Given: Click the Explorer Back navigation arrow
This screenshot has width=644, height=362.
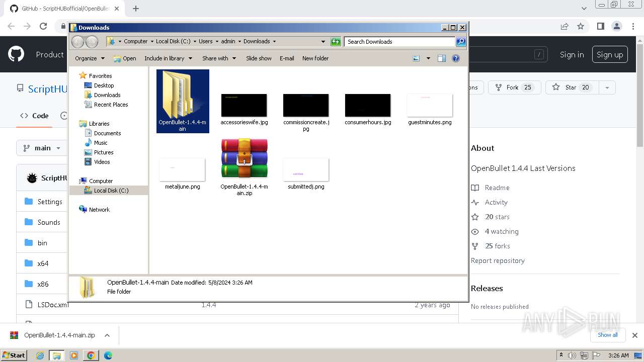Looking at the screenshot, I should pos(77,42).
